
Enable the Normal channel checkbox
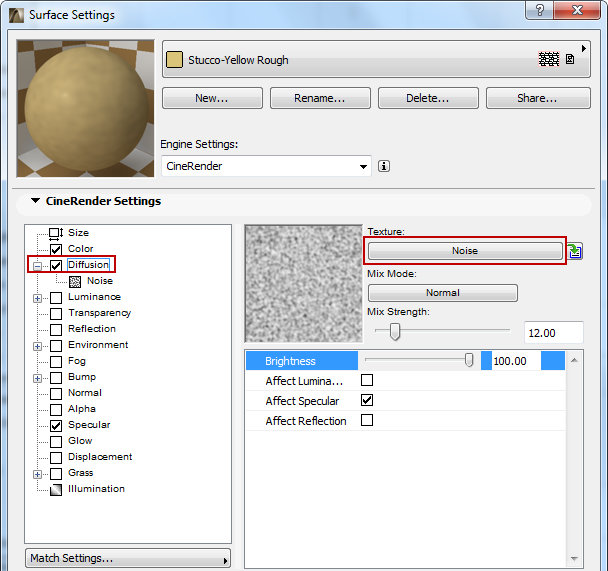point(56,394)
